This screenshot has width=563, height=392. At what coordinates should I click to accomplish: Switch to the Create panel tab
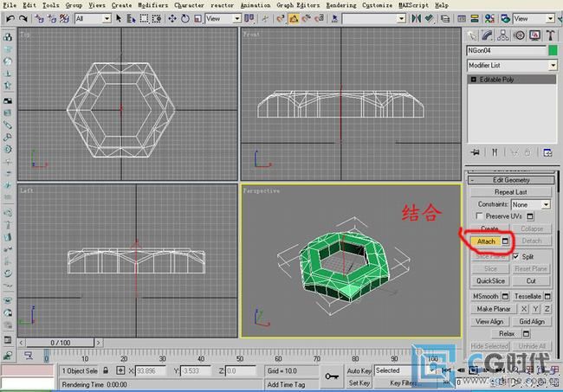(473, 35)
